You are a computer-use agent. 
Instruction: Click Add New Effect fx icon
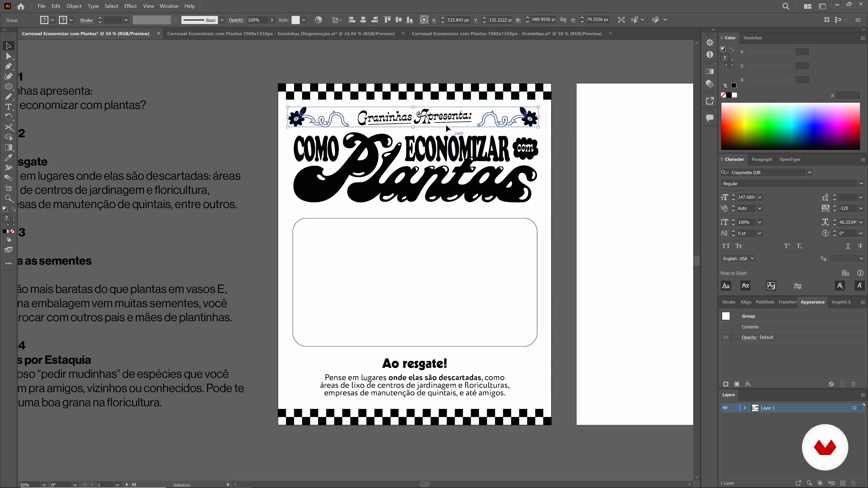click(x=748, y=384)
